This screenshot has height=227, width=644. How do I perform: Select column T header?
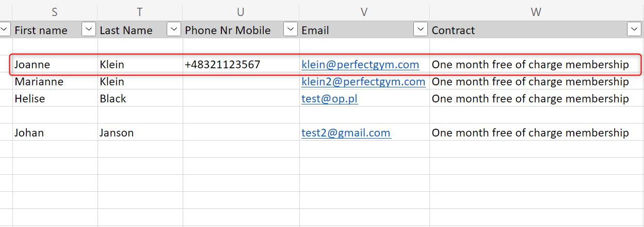pyautogui.click(x=140, y=11)
